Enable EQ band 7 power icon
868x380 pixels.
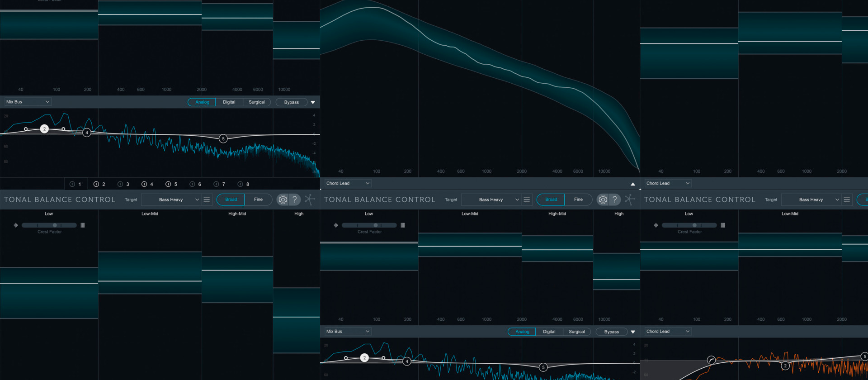(216, 184)
